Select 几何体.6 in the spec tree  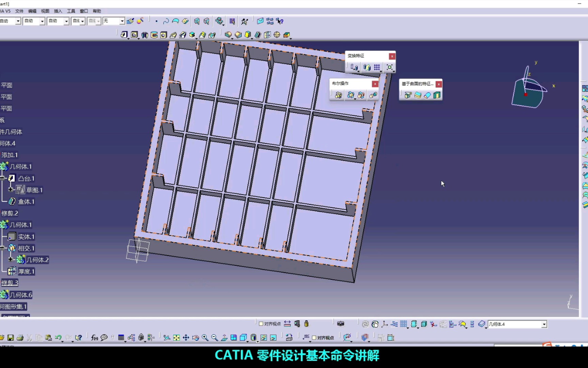pos(21,295)
